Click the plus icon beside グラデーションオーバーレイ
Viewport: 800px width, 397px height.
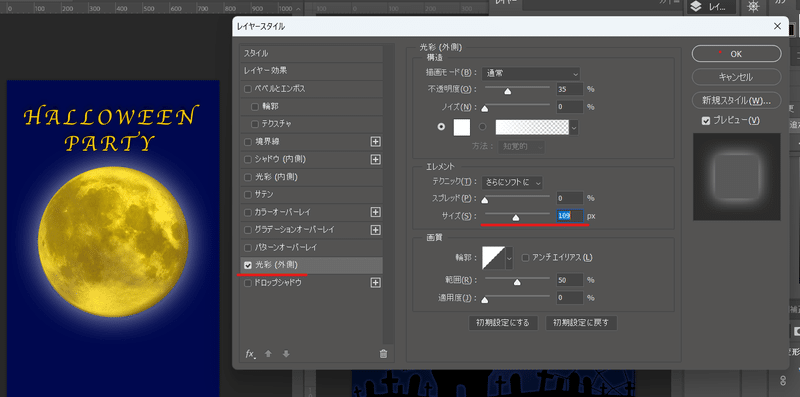point(376,230)
